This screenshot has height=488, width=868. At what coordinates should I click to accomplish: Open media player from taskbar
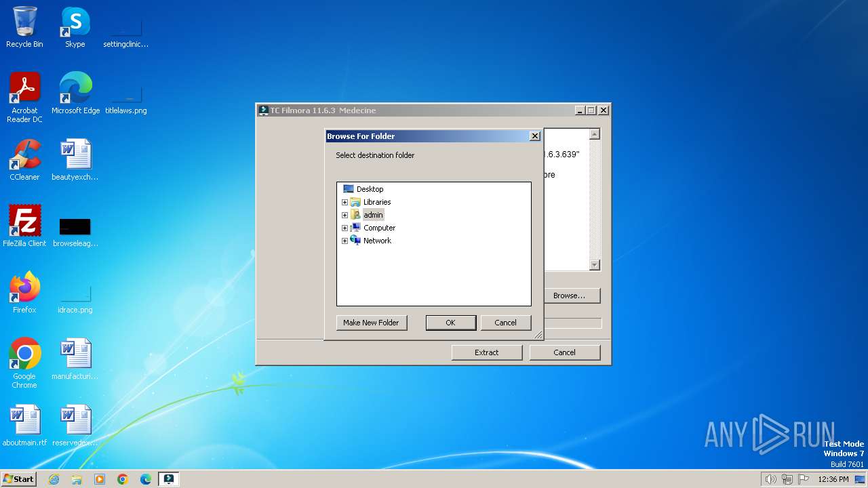pos(100,479)
